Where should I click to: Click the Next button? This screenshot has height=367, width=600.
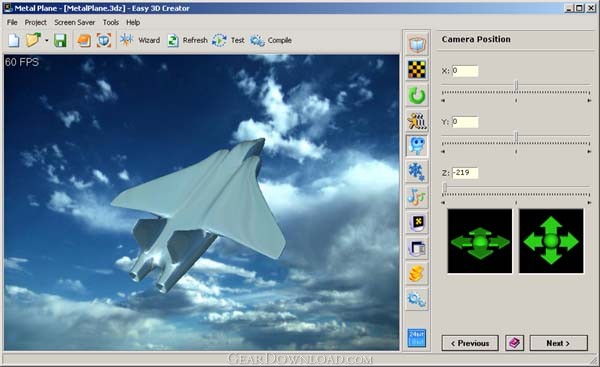(558, 343)
